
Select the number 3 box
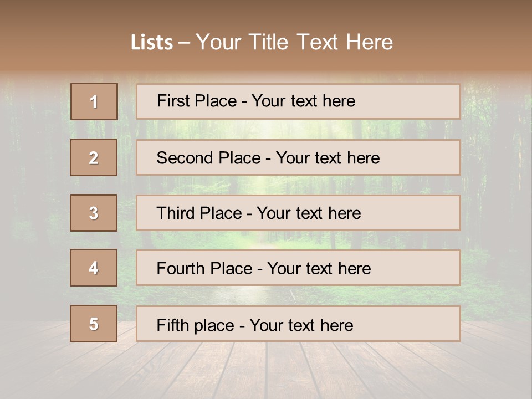pyautogui.click(x=94, y=213)
